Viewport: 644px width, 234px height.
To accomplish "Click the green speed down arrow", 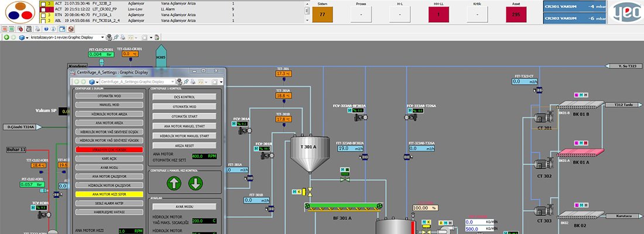I will point(195,184).
